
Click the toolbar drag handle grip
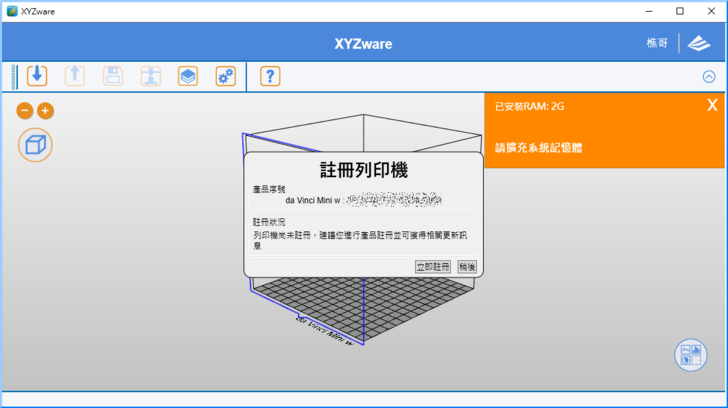14,77
